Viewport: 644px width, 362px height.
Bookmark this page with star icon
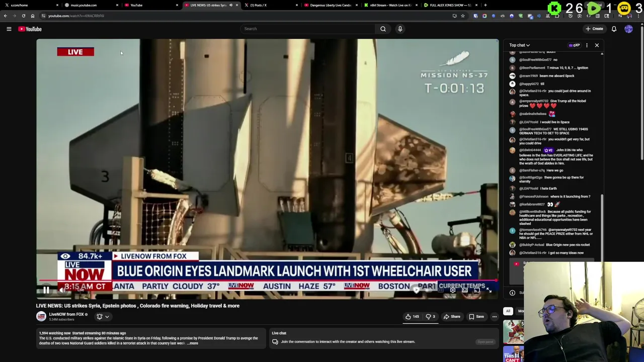(463, 16)
